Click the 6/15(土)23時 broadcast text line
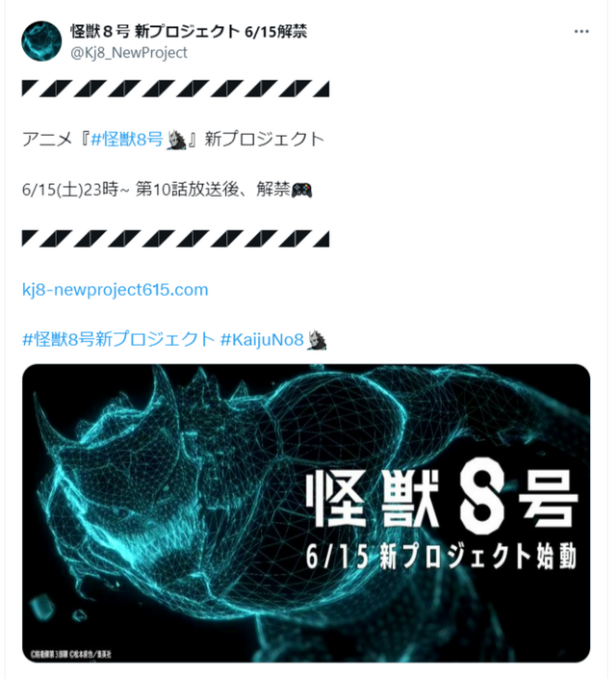Screen dimensions: 616x679 click(167, 190)
